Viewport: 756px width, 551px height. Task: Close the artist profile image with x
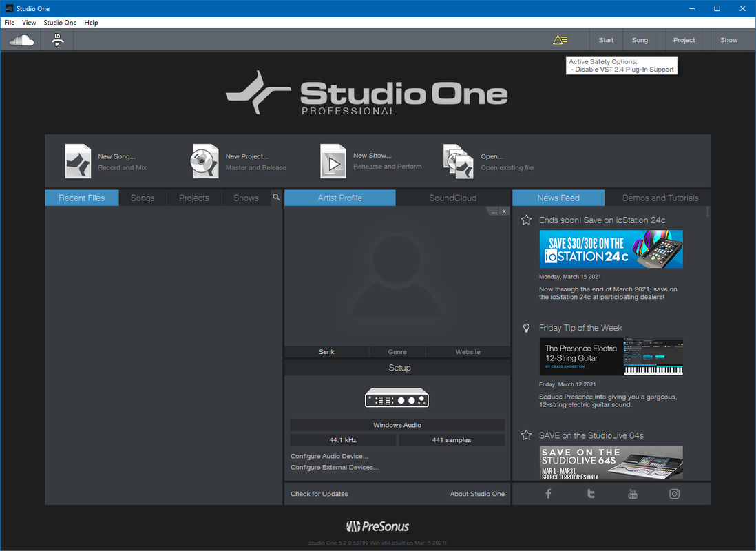(504, 211)
